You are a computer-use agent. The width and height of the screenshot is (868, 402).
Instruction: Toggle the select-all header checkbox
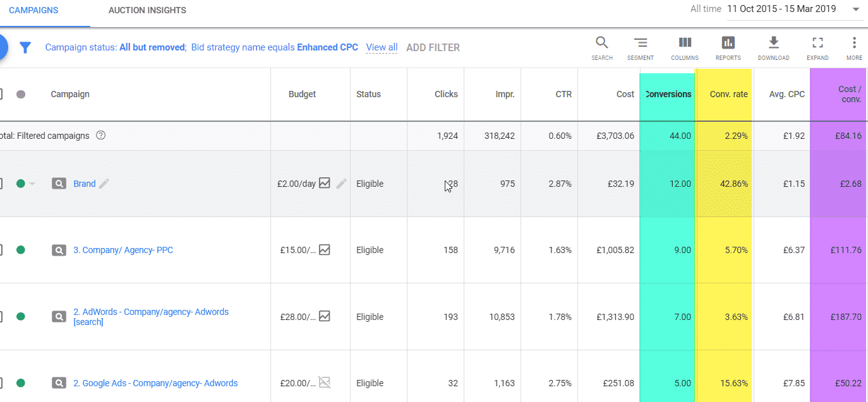click(x=1, y=94)
